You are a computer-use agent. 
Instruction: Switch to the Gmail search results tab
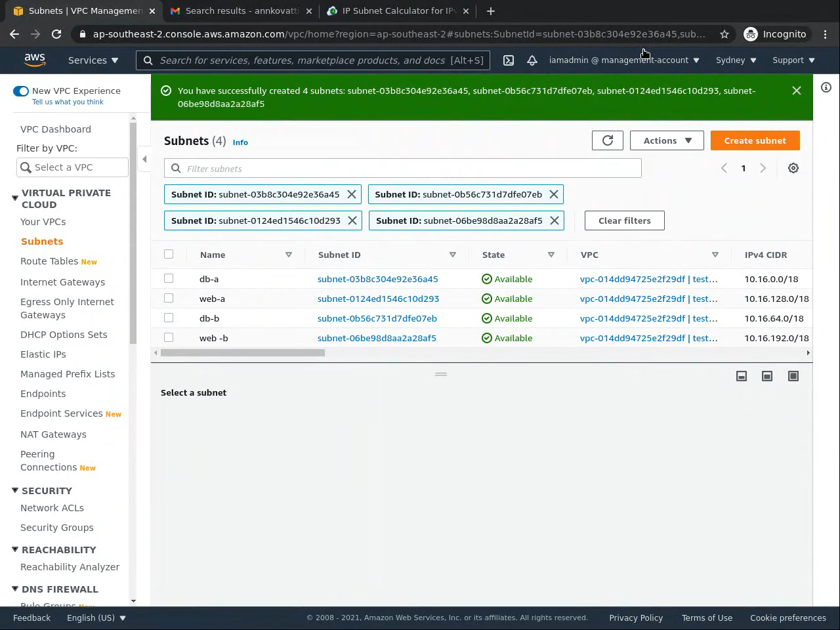pos(242,10)
